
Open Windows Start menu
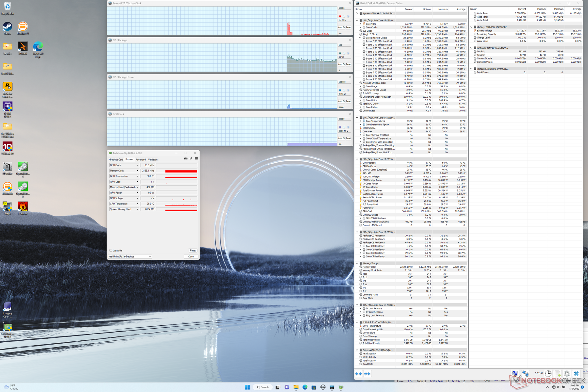pyautogui.click(x=247, y=387)
